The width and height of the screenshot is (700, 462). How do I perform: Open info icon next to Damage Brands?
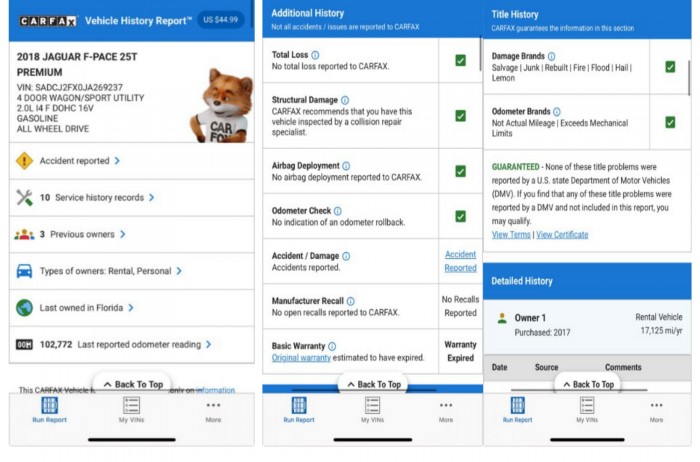tap(551, 56)
